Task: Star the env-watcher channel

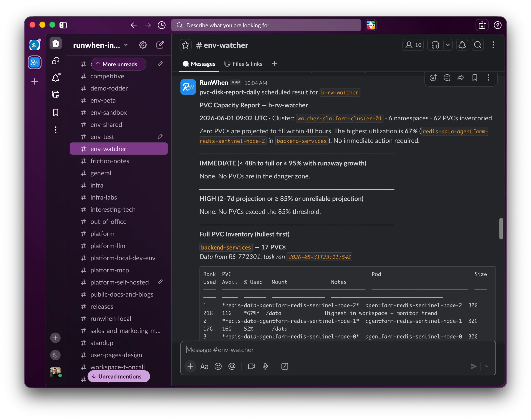Action: [186, 45]
